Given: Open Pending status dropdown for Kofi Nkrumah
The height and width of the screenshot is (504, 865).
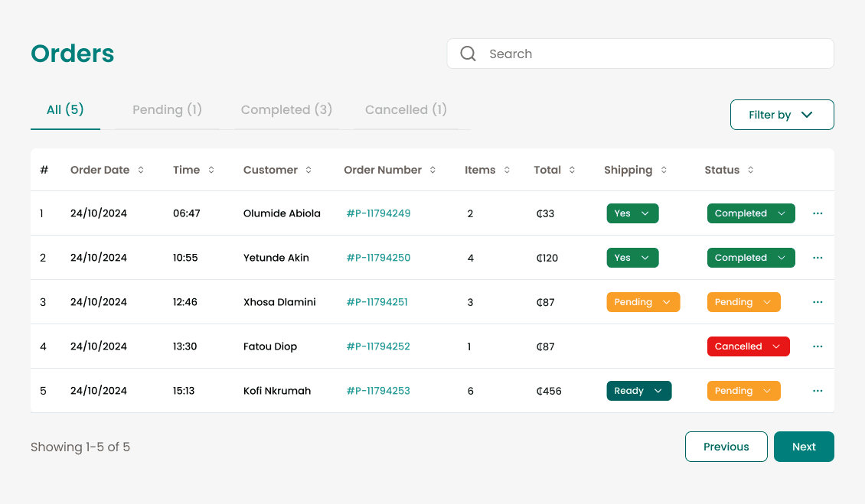Looking at the screenshot, I should click(743, 391).
